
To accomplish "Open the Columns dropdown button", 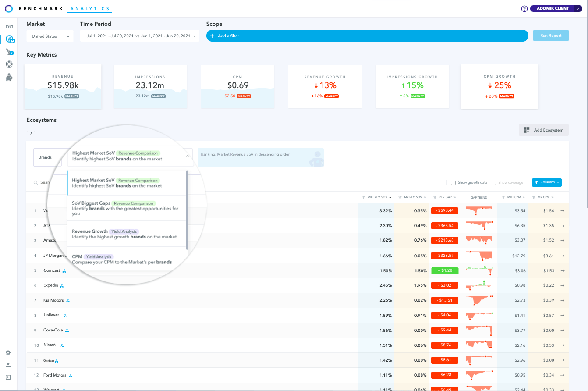I will coord(546,182).
